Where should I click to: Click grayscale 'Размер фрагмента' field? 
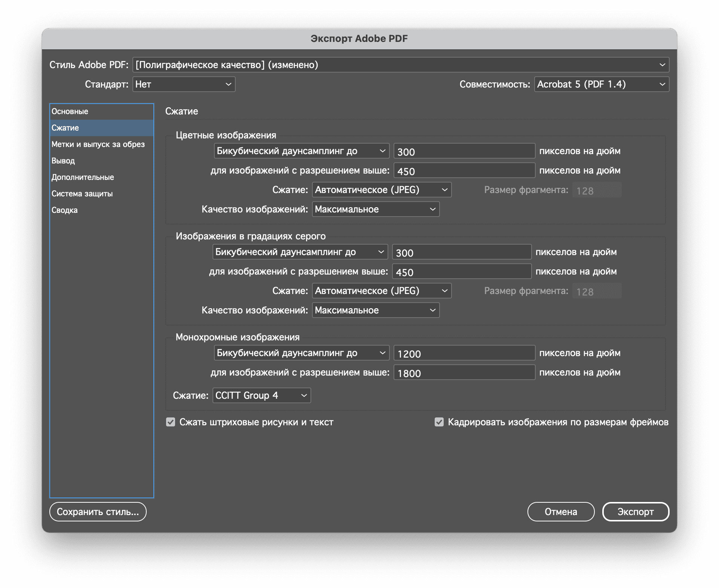(597, 291)
